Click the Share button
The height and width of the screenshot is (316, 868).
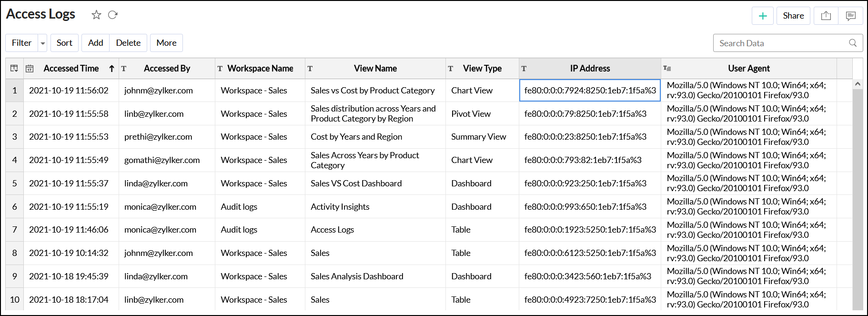pos(793,16)
